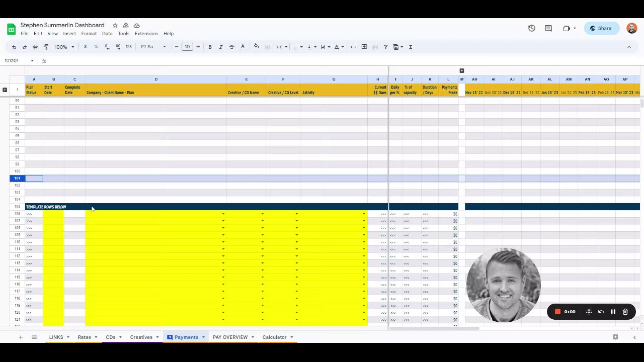Open version history clock icon

coord(532,28)
